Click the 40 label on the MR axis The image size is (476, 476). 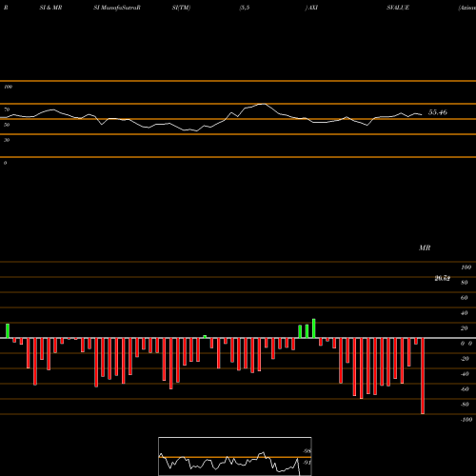click(465, 313)
